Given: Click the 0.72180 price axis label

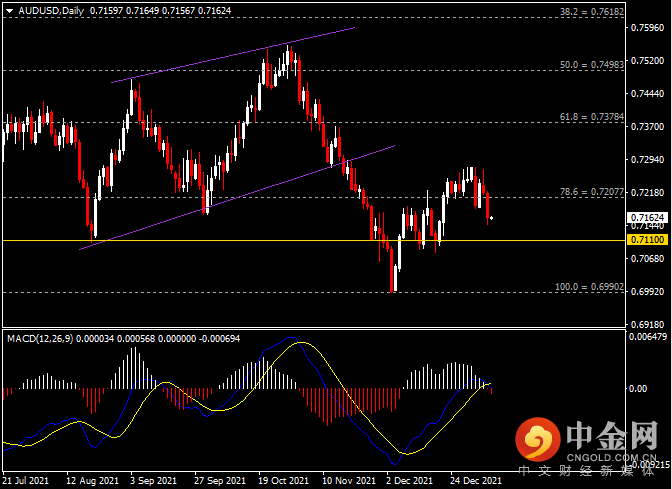Looking at the screenshot, I should [x=648, y=192].
